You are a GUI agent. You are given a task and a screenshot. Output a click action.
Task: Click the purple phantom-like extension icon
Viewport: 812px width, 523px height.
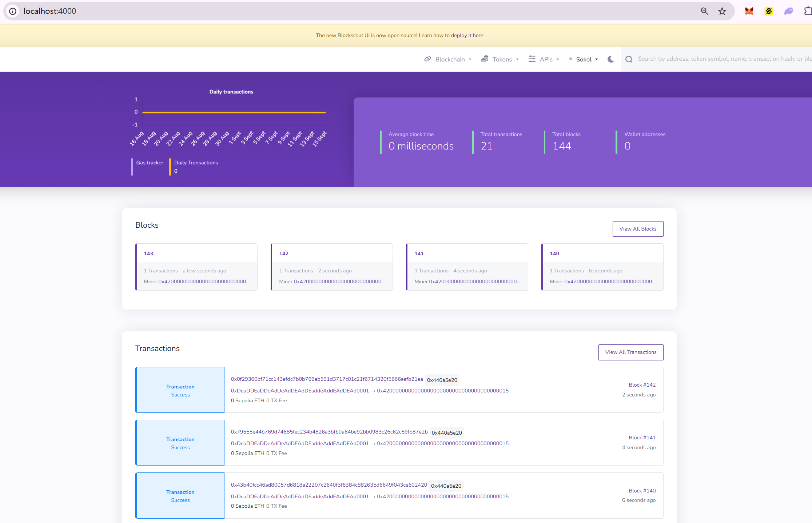pos(788,11)
